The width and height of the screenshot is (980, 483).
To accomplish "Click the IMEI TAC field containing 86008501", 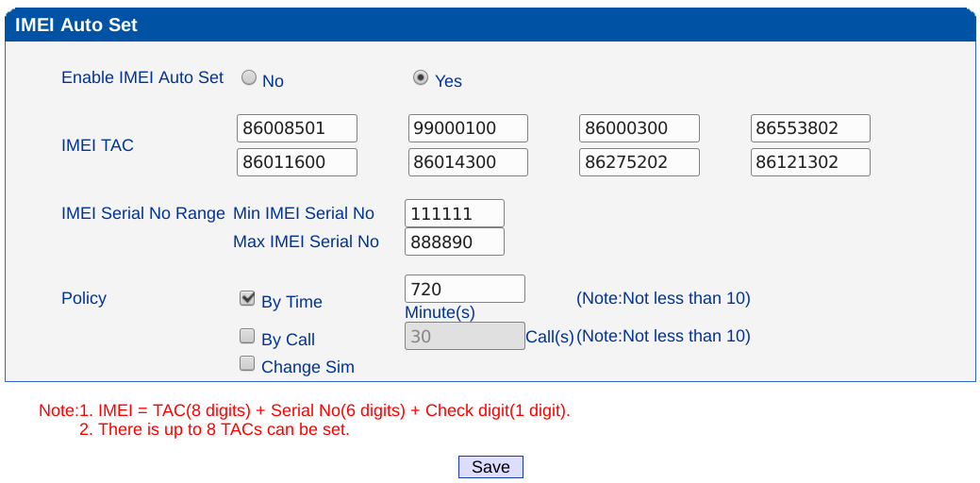I will coord(297,128).
